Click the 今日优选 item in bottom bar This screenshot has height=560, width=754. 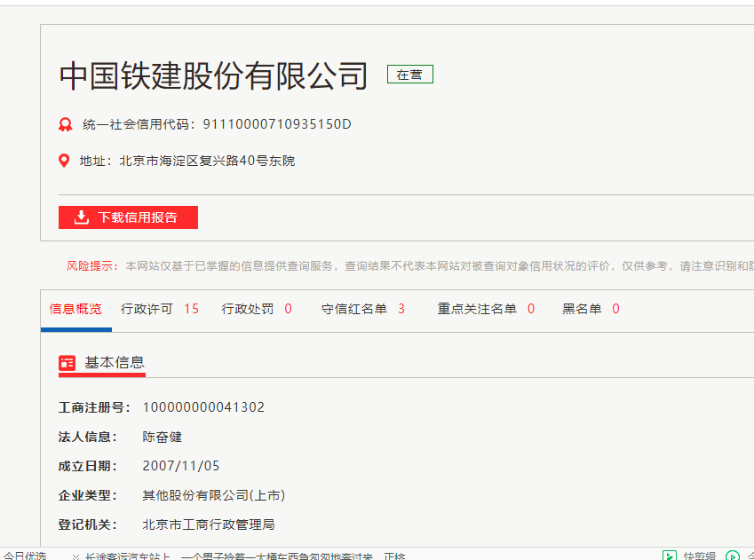(x=25, y=556)
